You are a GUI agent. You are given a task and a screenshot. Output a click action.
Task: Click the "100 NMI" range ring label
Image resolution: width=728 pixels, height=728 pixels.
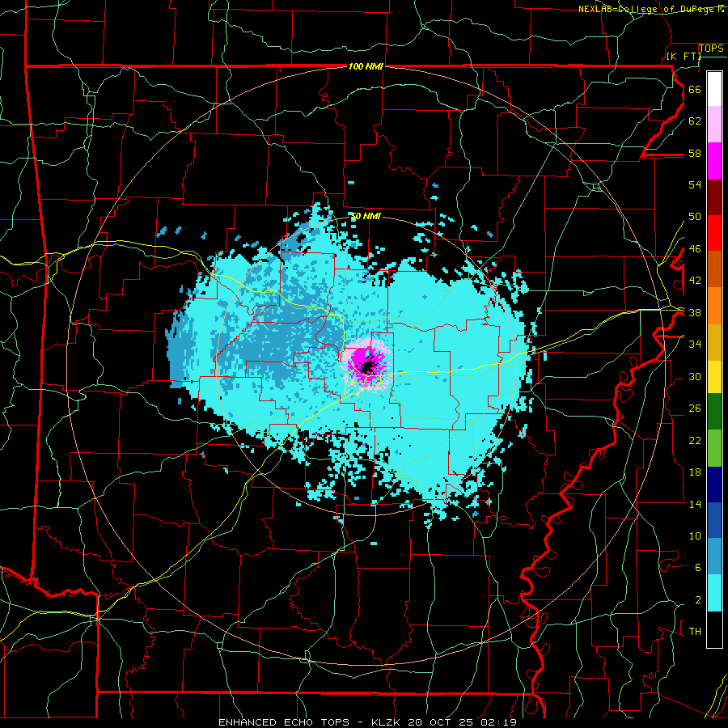[366, 67]
